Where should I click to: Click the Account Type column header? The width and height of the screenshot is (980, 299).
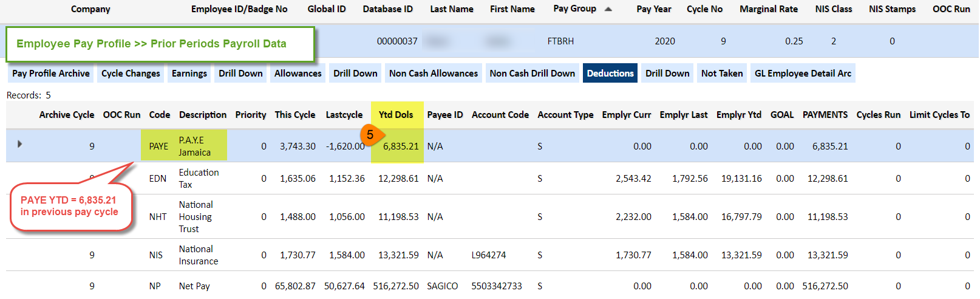pos(565,115)
